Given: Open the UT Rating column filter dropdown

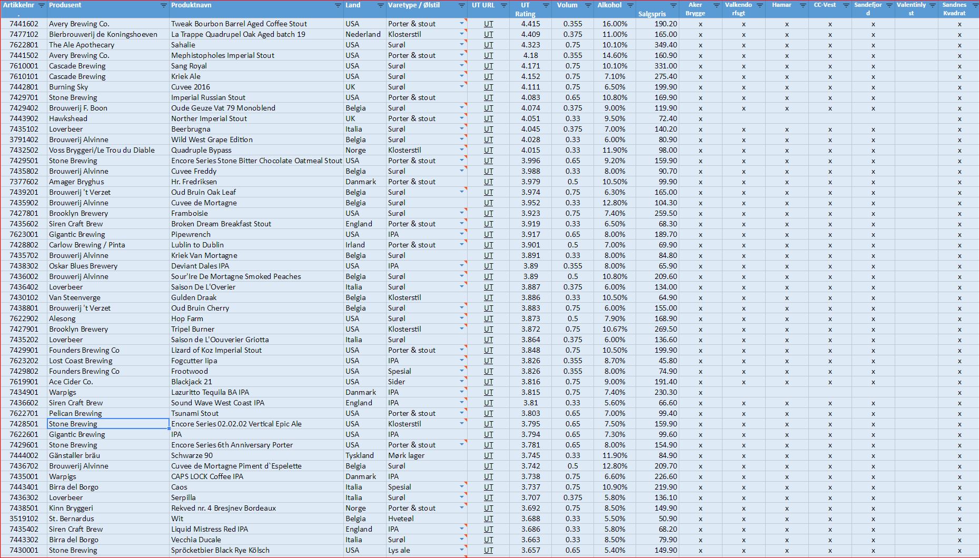Looking at the screenshot, I should point(546,5).
